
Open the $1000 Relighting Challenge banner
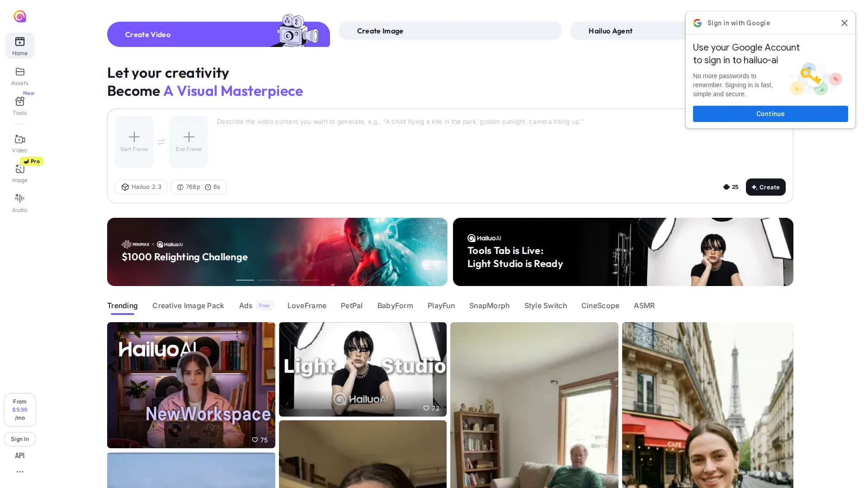(x=277, y=252)
